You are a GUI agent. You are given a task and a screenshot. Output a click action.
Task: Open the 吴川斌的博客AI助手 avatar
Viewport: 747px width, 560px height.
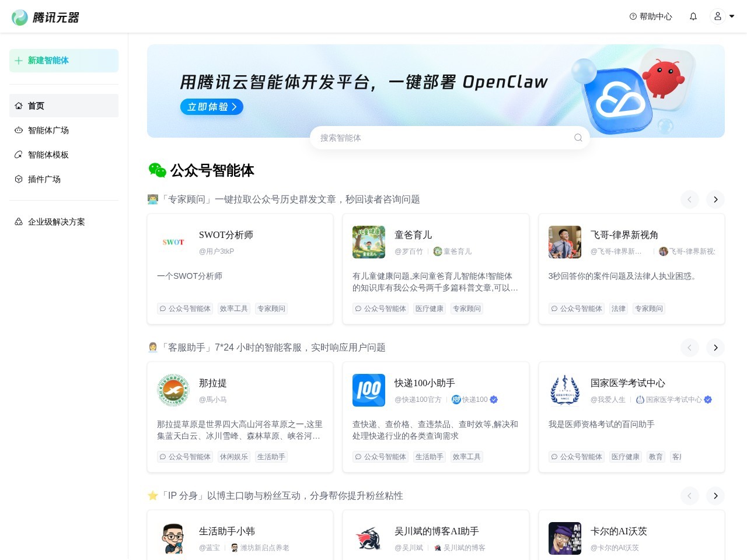coord(369,538)
